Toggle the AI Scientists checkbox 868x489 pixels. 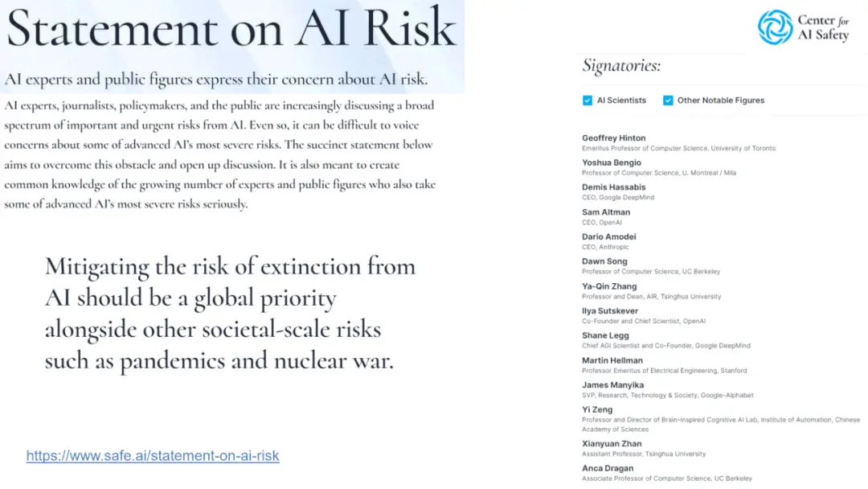pos(588,101)
